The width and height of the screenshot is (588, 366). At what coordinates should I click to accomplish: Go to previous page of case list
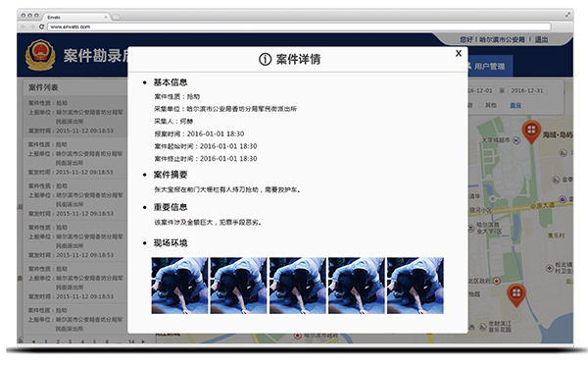pyautogui.click(x=33, y=341)
